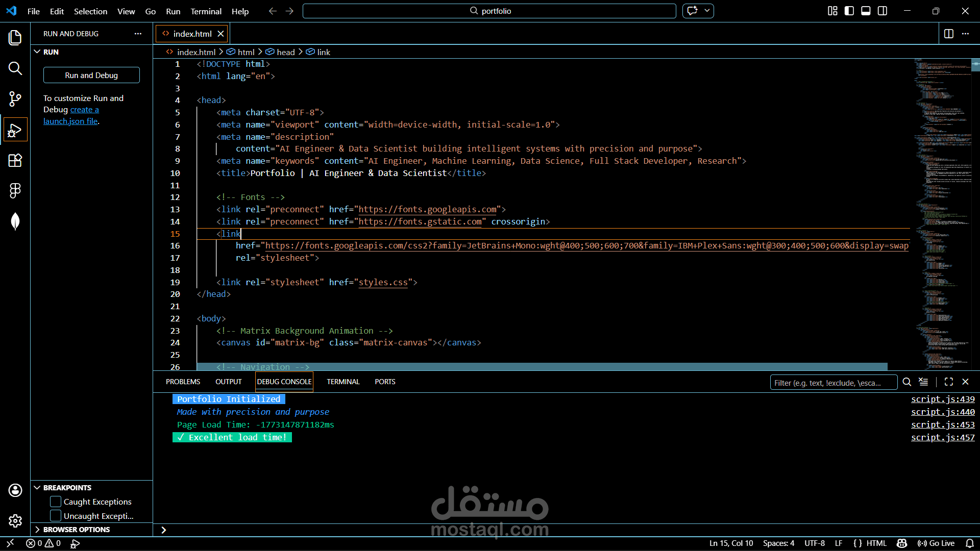
Task: Open the Extensions view
Action: point(15,160)
